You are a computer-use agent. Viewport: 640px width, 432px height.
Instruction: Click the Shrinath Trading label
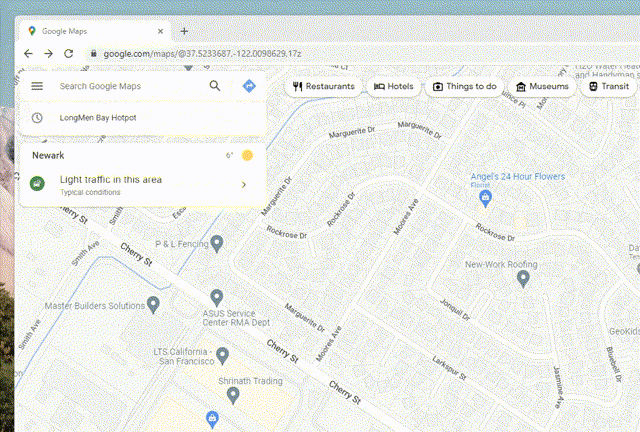(250, 381)
